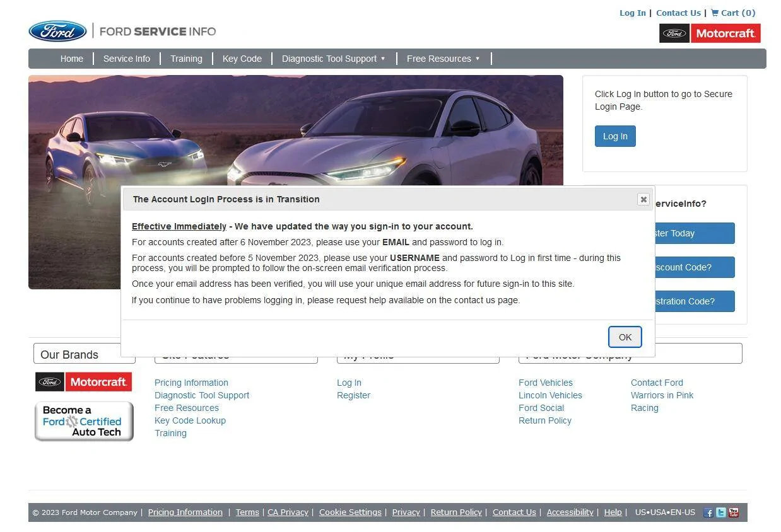This screenshot has width=781, height=532.
Task: Open the Lincoln Vehicles link
Action: coord(550,395)
